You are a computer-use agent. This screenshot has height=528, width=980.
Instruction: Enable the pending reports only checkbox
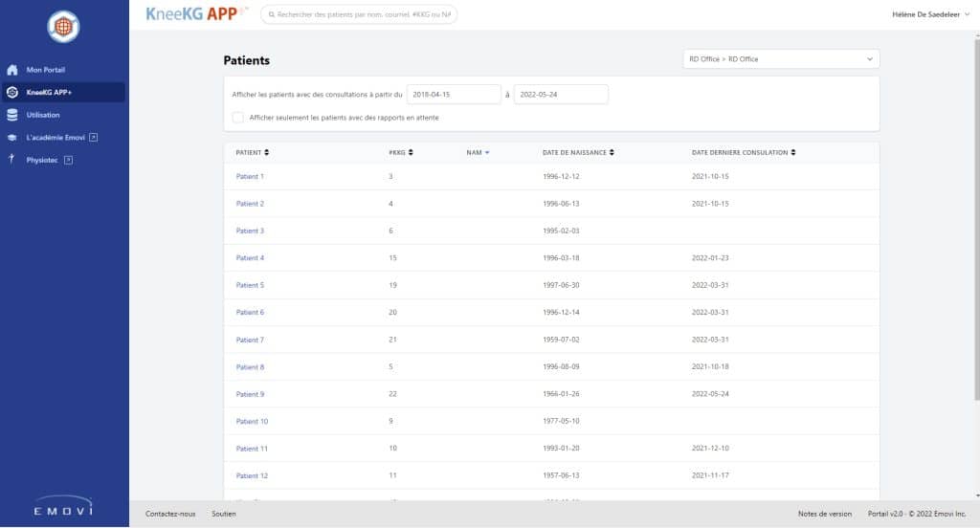tap(237, 118)
